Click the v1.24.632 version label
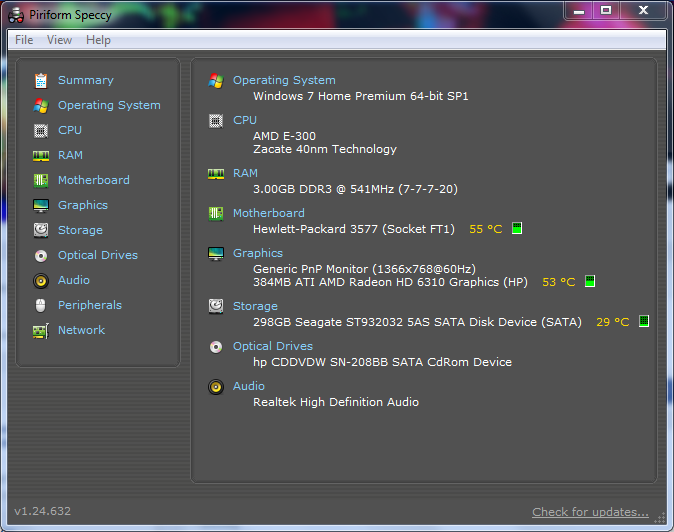The height and width of the screenshot is (532, 674). (x=43, y=511)
